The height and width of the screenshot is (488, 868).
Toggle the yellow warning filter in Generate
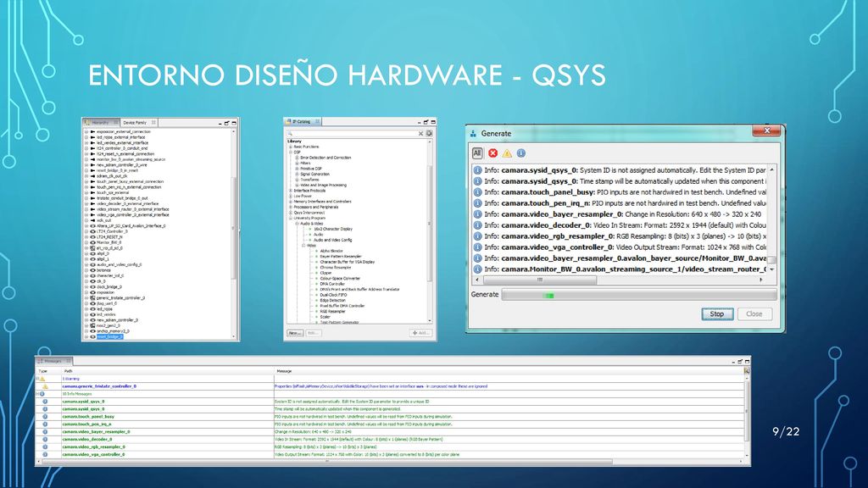(507, 152)
